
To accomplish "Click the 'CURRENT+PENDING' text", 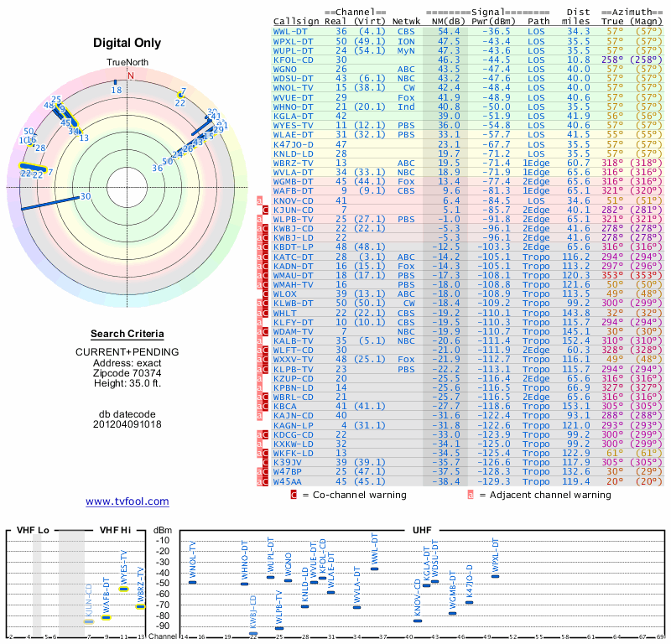I will [127, 352].
